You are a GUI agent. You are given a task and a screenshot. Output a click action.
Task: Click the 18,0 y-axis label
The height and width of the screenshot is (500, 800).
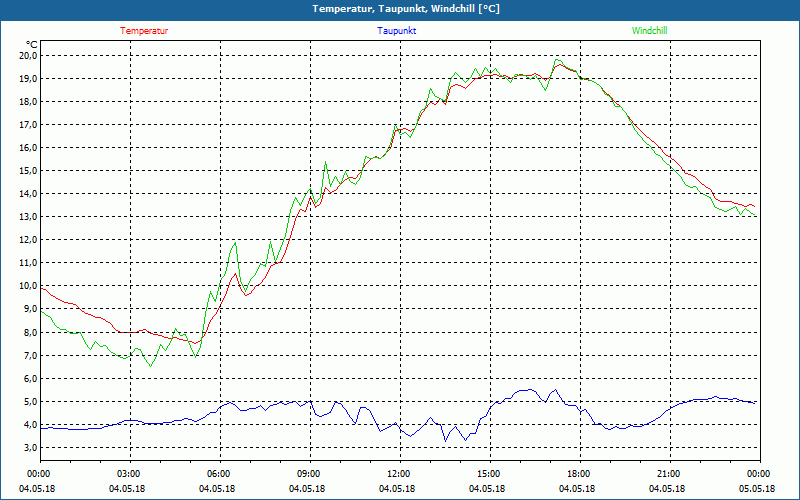point(28,102)
